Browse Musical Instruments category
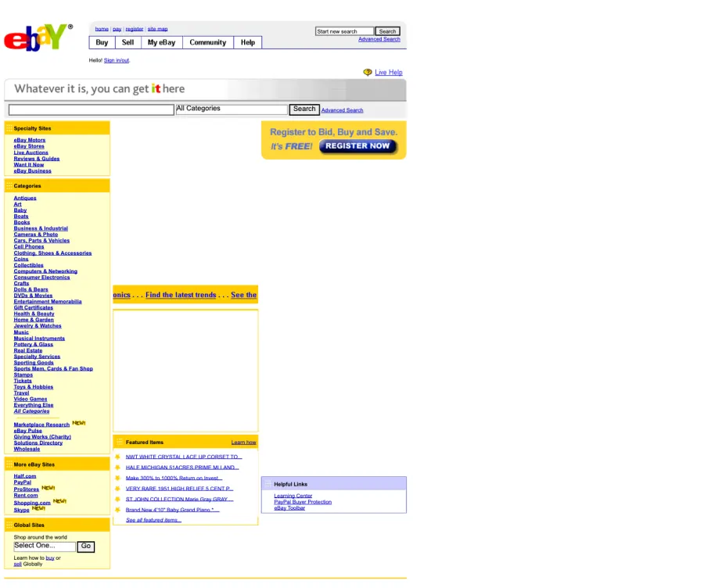Viewport: 704px width, 588px height. point(39,339)
